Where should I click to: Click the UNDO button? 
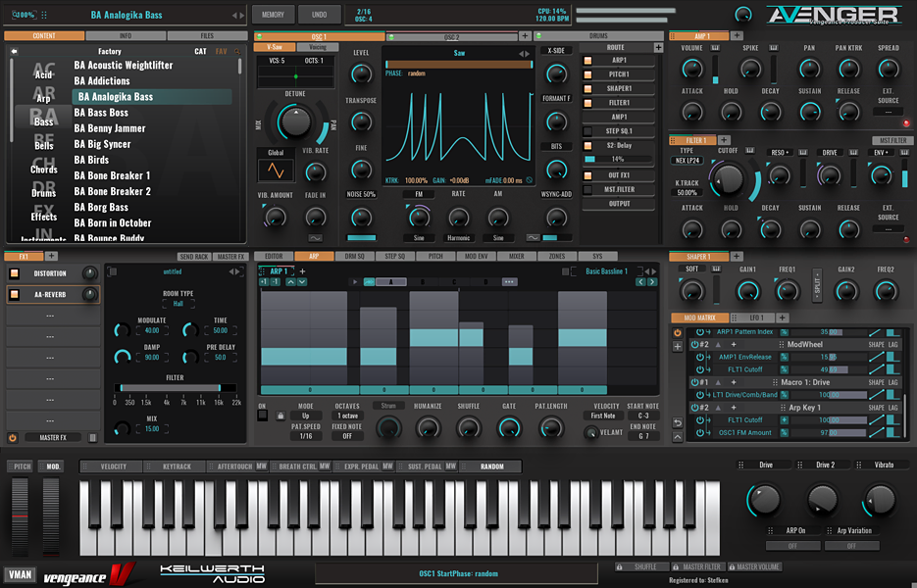click(x=320, y=14)
